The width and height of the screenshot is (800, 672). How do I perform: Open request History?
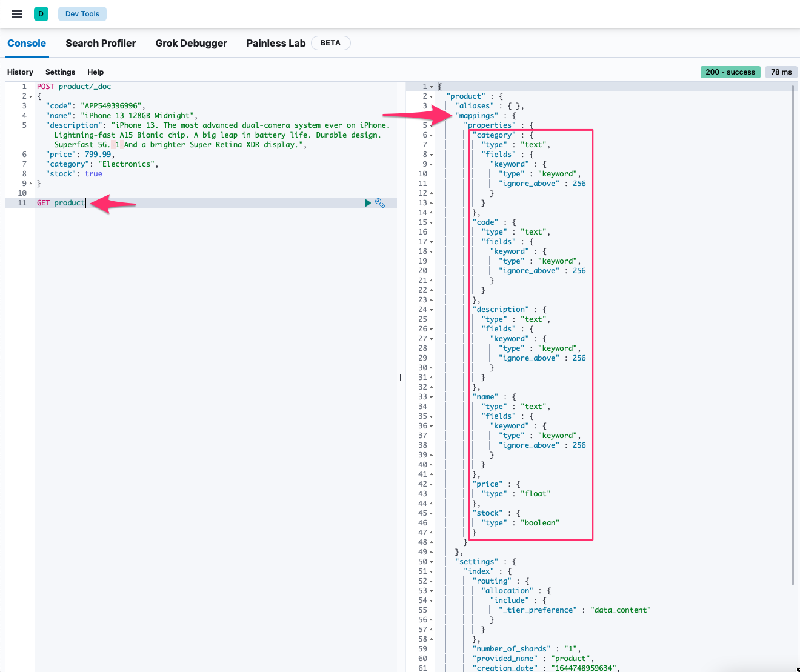[20, 72]
